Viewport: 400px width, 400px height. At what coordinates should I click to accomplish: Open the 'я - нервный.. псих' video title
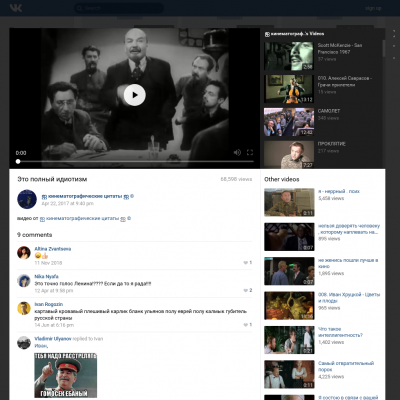[x=339, y=191]
